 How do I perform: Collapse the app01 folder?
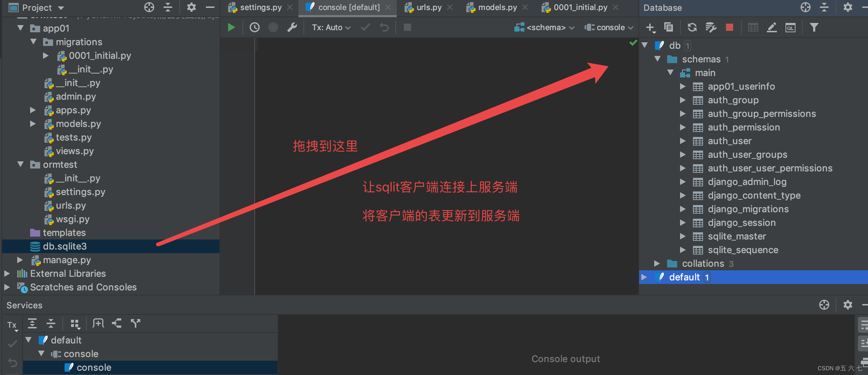tap(20, 28)
